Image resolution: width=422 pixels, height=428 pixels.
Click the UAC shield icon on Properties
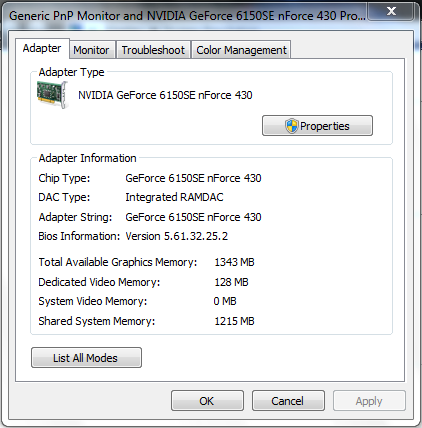click(x=292, y=126)
